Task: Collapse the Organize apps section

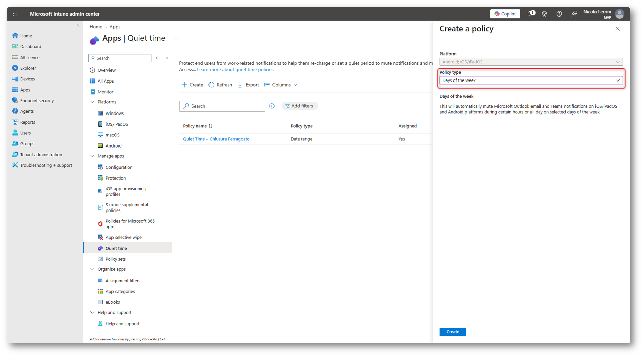Action: pos(92,269)
